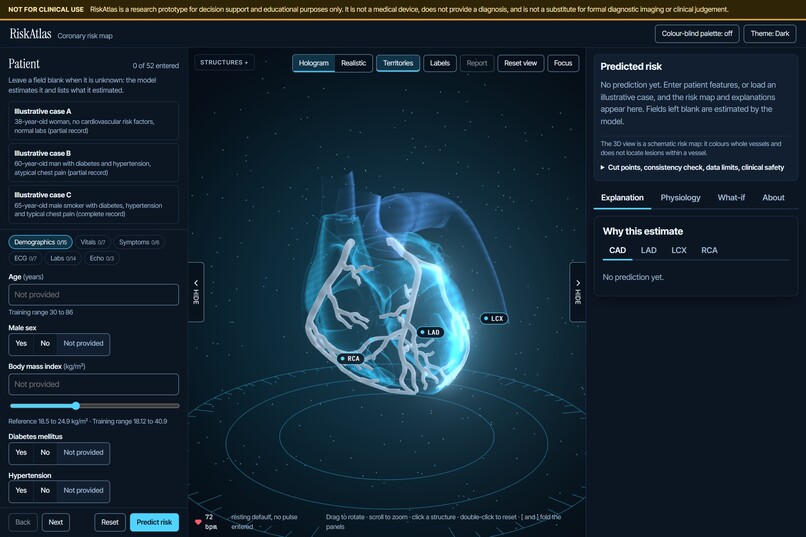
Task: Select the LAD vessel label on heart
Action: click(x=430, y=332)
